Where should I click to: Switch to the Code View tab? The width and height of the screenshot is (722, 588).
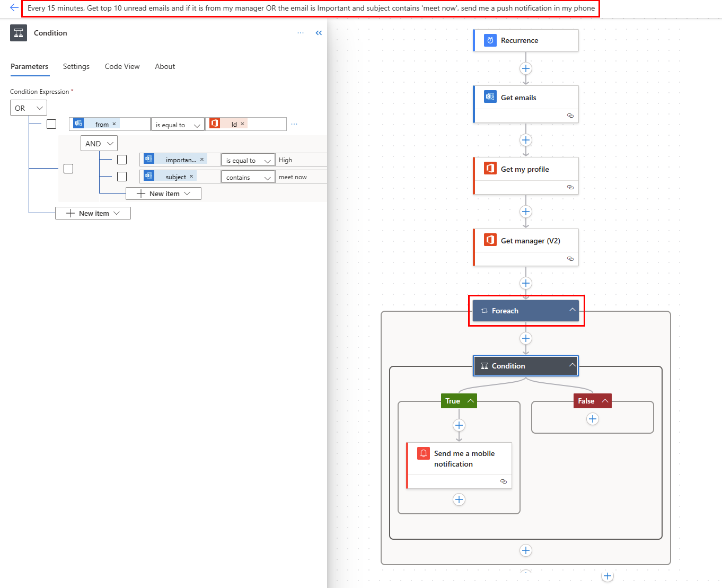[x=122, y=66]
